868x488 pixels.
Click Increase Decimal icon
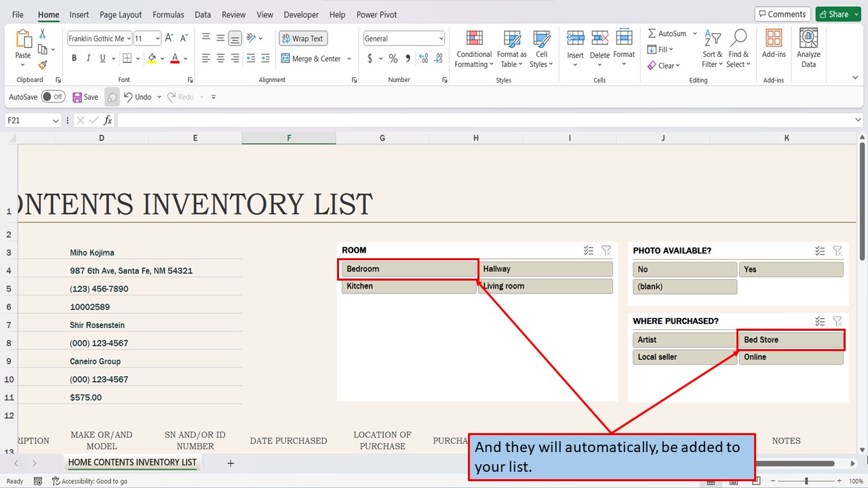pos(424,59)
